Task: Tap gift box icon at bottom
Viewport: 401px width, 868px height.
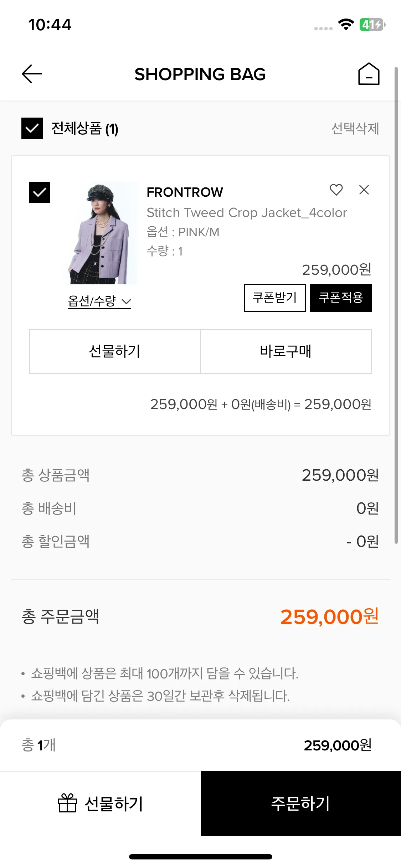Action: point(67,803)
